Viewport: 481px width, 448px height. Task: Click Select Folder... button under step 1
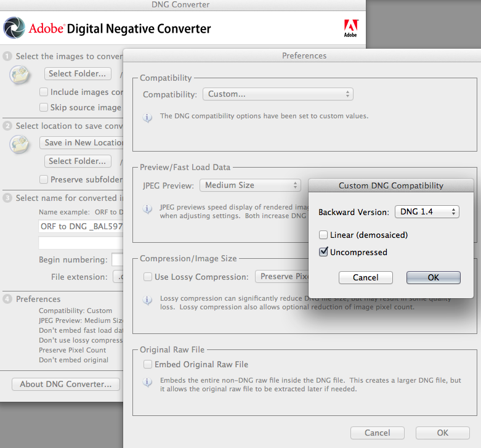(78, 74)
